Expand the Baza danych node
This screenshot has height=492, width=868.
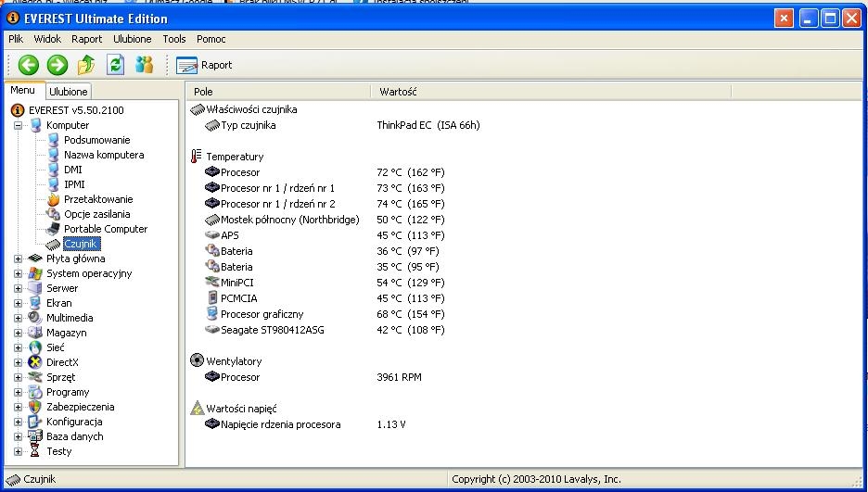click(x=18, y=436)
